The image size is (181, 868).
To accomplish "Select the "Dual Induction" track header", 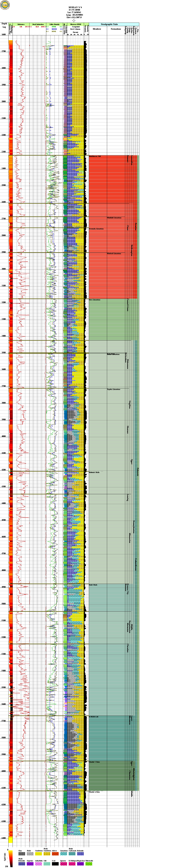I will tap(38, 25).
